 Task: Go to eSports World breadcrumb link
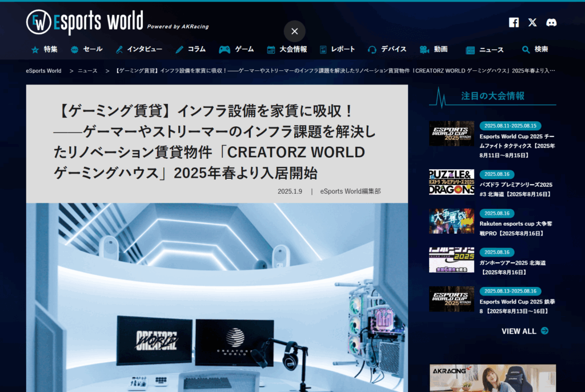43,71
